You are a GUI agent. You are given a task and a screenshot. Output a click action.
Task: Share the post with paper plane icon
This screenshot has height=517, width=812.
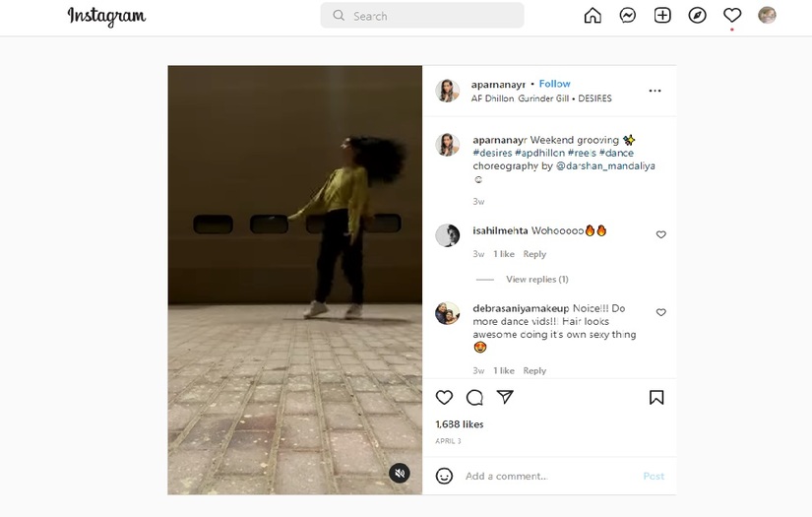point(505,397)
